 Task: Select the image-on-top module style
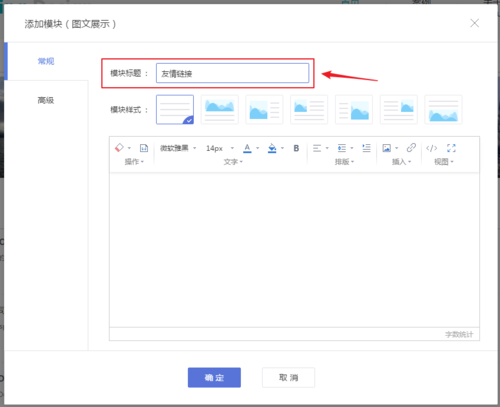tap(220, 109)
